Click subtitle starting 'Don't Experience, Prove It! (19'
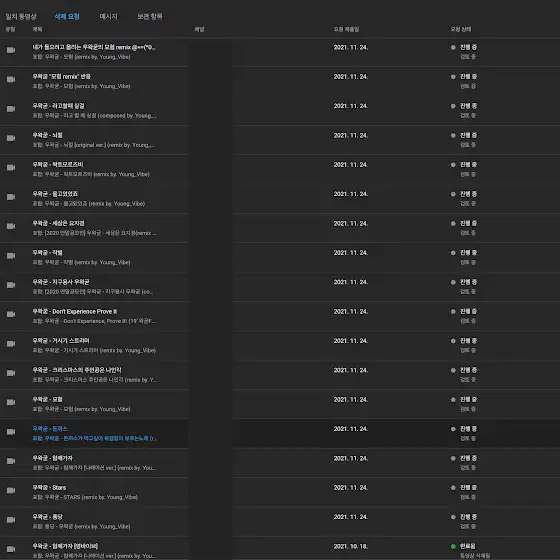 point(94,321)
